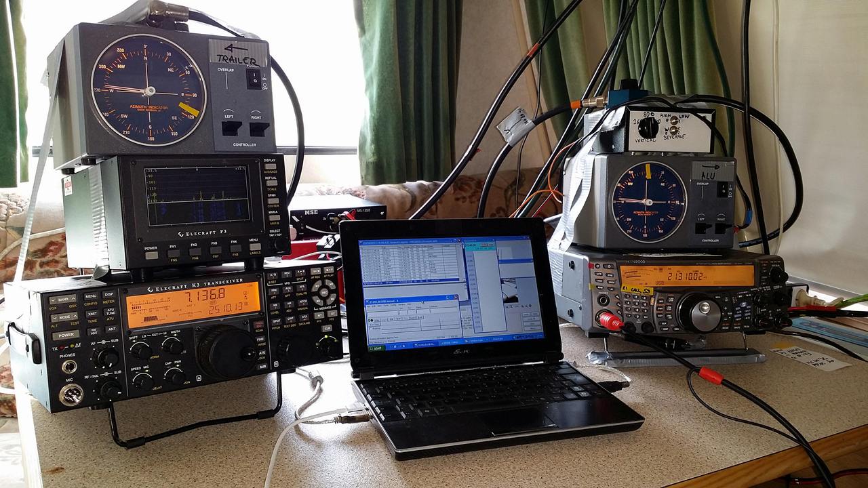Tap the SPOT button on the K3
Viewport: 868px width, 488px height.
276,321
